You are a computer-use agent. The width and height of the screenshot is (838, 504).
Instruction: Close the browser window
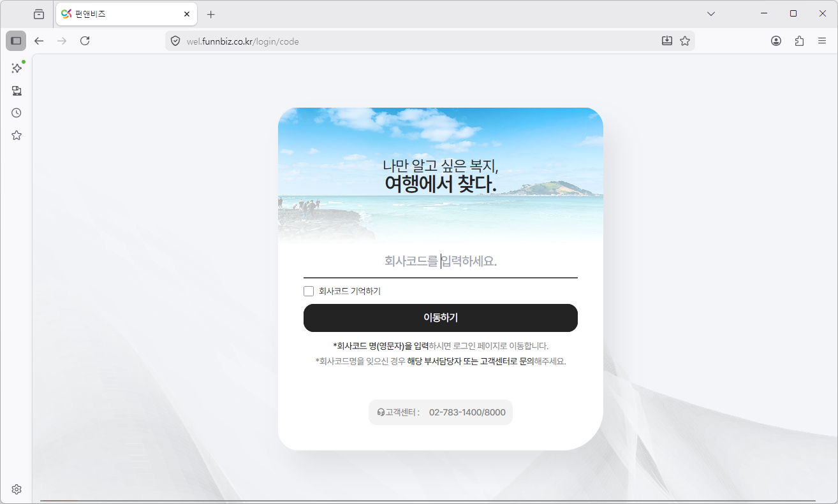pos(823,13)
